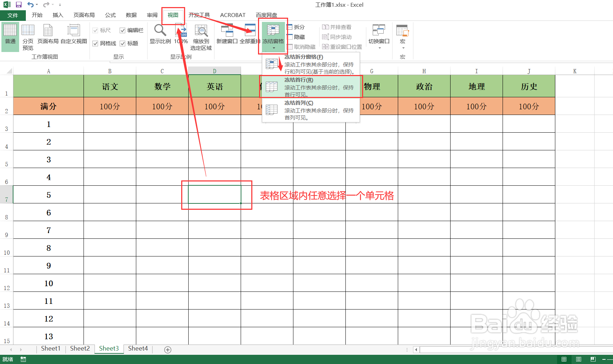Open Page Break Preview (分页预览)
Screen dimensions: 613x364
(x=28, y=37)
